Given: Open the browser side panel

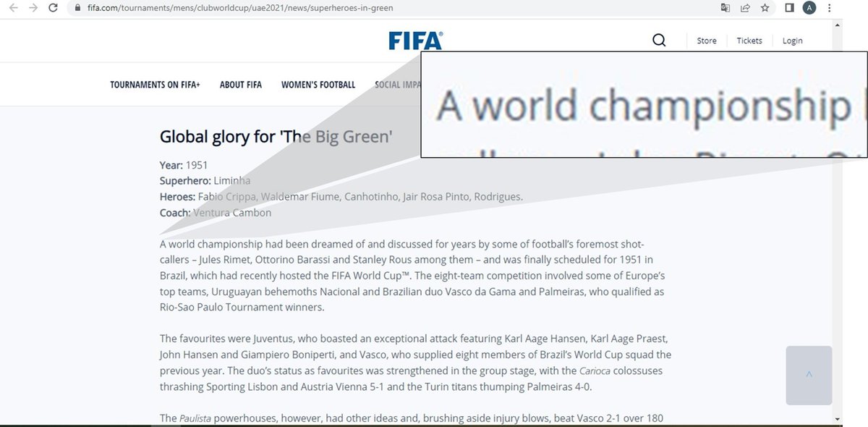Looking at the screenshot, I should 790,9.
